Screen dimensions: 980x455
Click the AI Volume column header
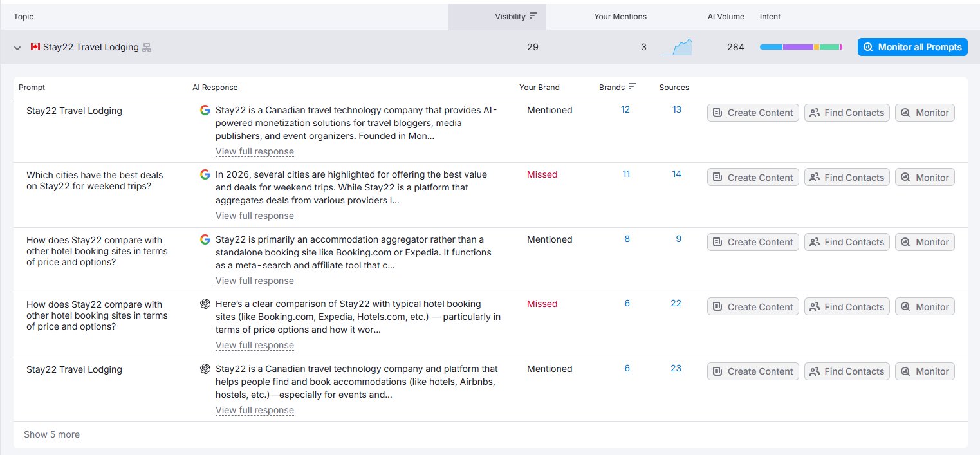tap(726, 17)
